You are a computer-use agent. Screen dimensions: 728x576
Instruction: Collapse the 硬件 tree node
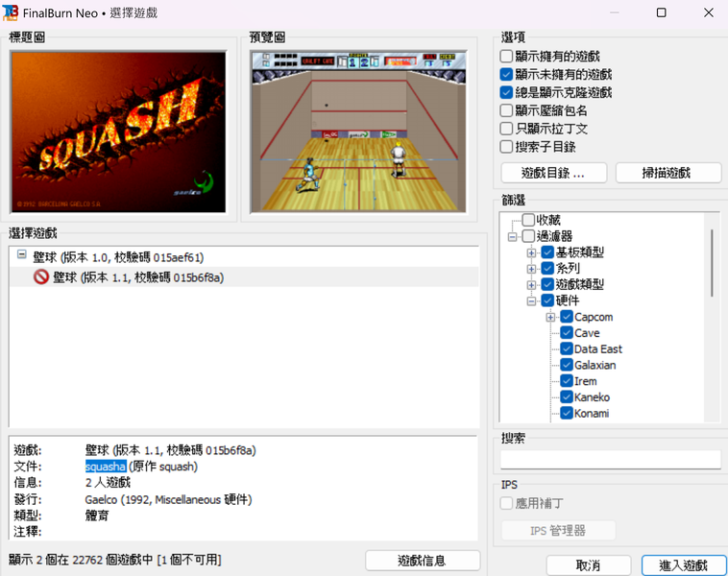coord(532,301)
